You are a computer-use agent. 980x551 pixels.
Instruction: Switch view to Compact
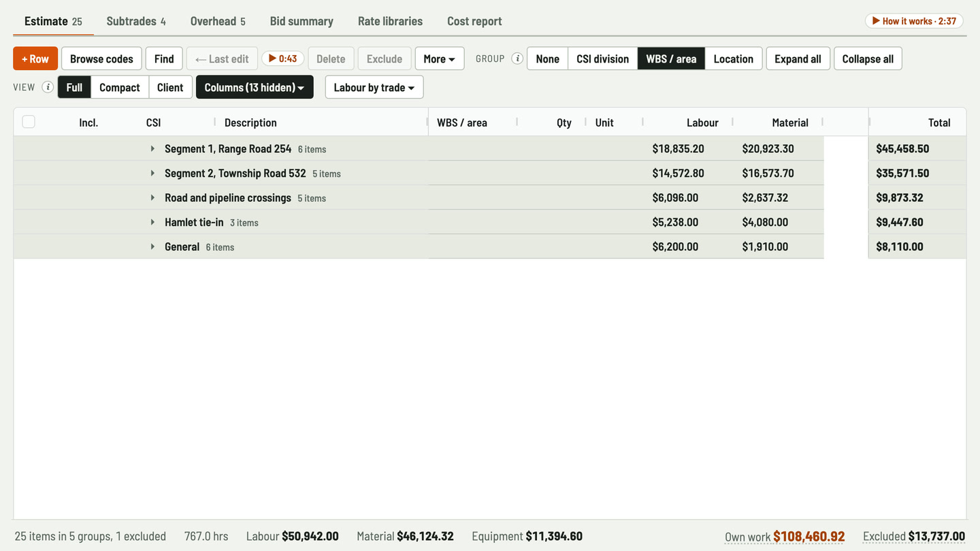120,87
